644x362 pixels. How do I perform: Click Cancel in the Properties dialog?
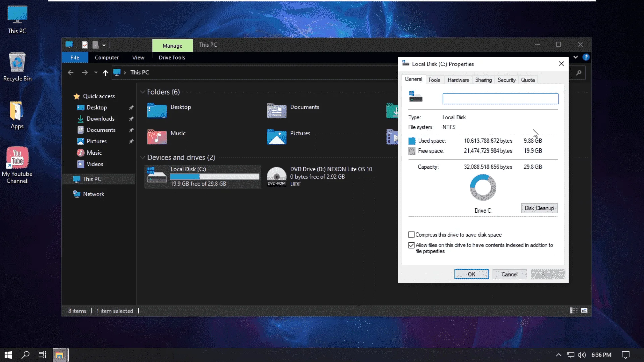[x=509, y=274]
